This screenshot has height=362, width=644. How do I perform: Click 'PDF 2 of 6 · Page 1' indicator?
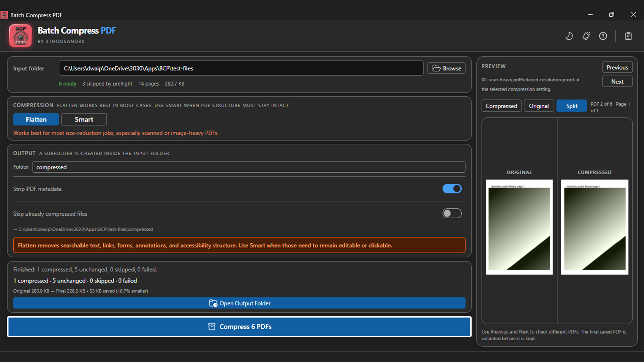click(x=610, y=107)
